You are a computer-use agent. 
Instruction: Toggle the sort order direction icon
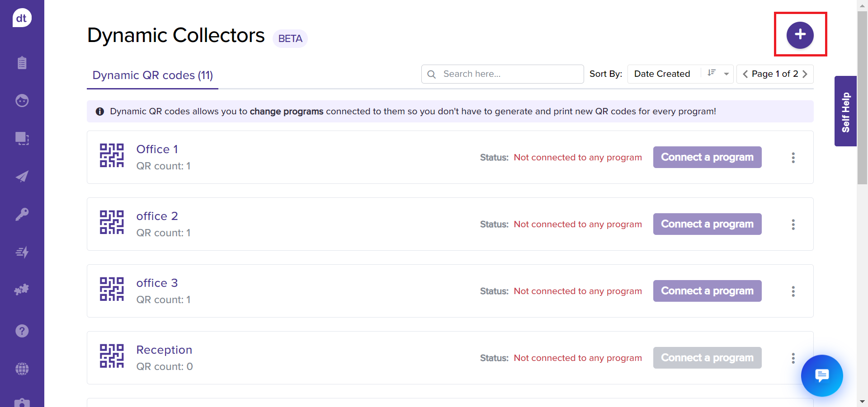click(x=712, y=73)
